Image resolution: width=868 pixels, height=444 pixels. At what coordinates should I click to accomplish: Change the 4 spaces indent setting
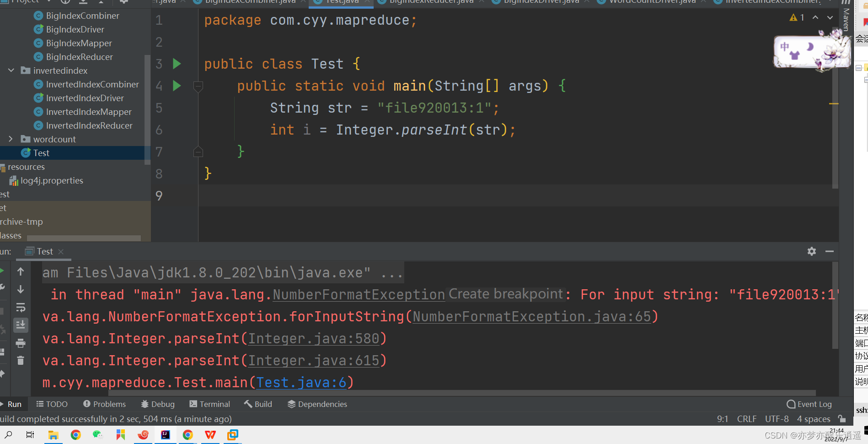tap(814, 419)
